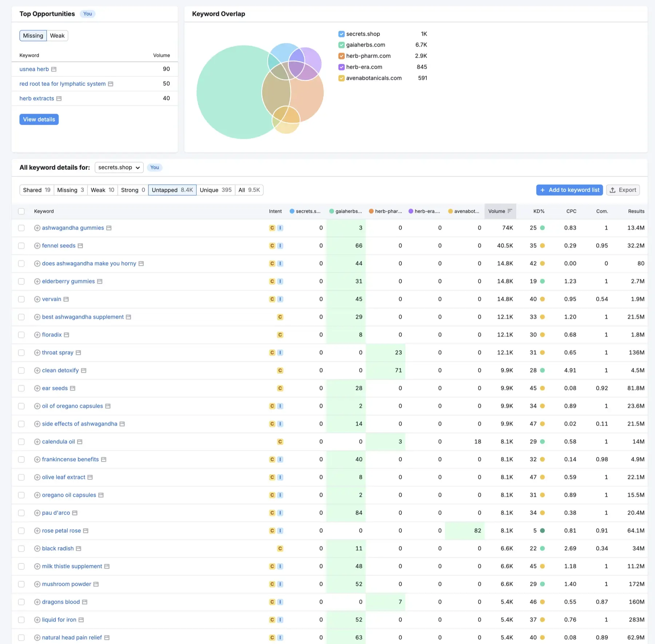This screenshot has width=655, height=644.
Task: Click the Informational intent badge on "vervain"
Action: 280,299
